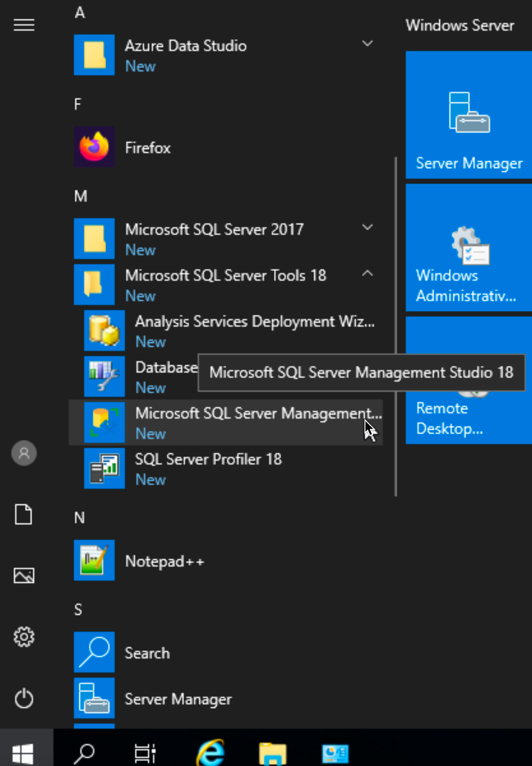Open the Windows Administrative Tools tile
The height and width of the screenshot is (766, 532).
pyautogui.click(x=469, y=248)
